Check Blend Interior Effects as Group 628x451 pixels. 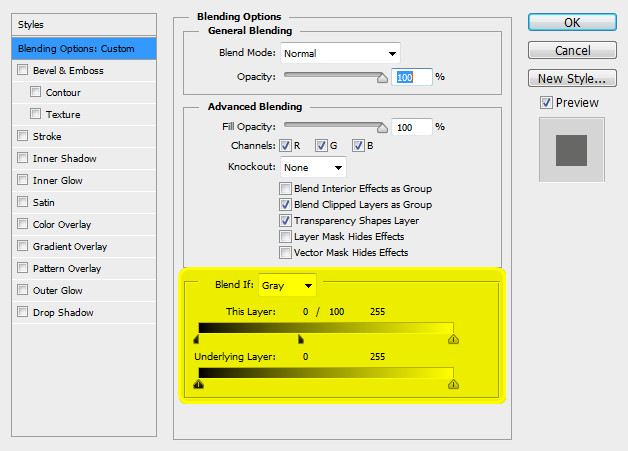(286, 189)
